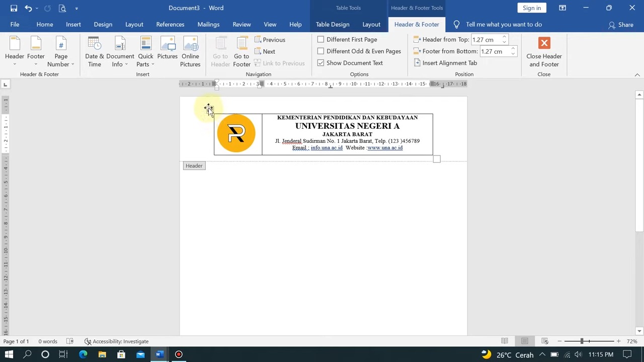The height and width of the screenshot is (362, 644).
Task: Click the Word icon in taskbar
Action: 159,354
